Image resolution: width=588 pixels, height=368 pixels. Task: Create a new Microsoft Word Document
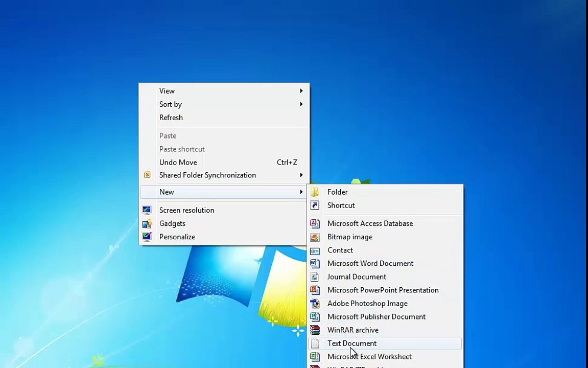click(385, 264)
